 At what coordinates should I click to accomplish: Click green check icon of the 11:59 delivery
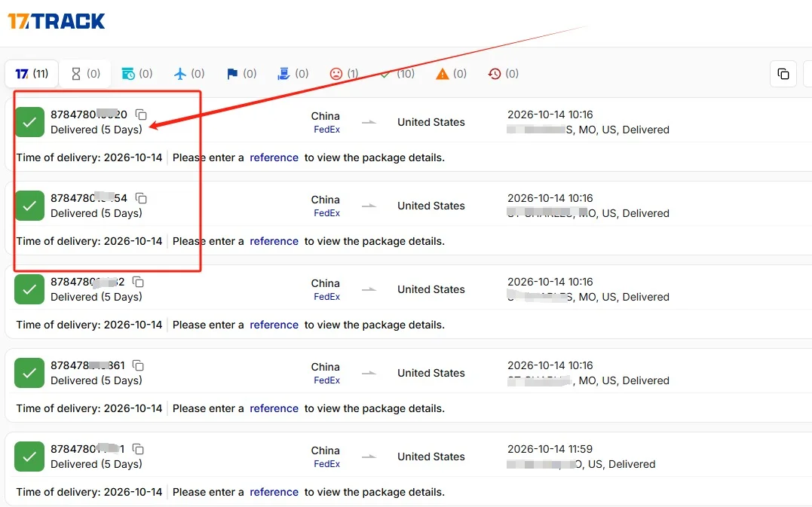point(29,457)
